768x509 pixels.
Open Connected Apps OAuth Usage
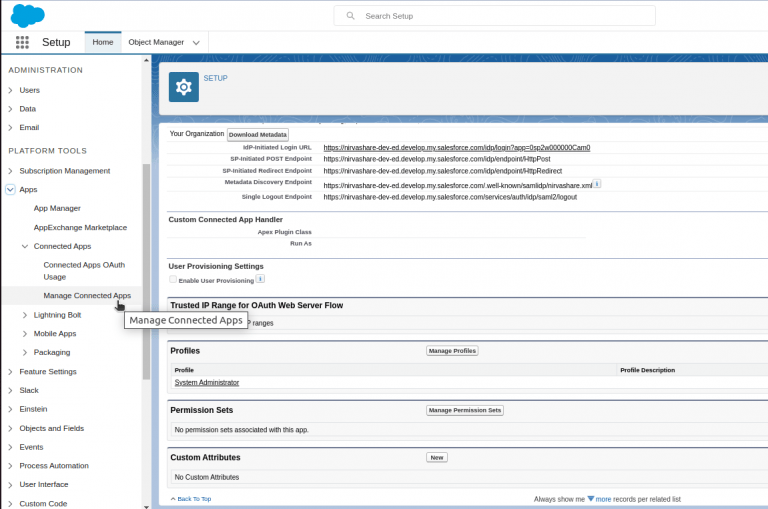(x=84, y=271)
